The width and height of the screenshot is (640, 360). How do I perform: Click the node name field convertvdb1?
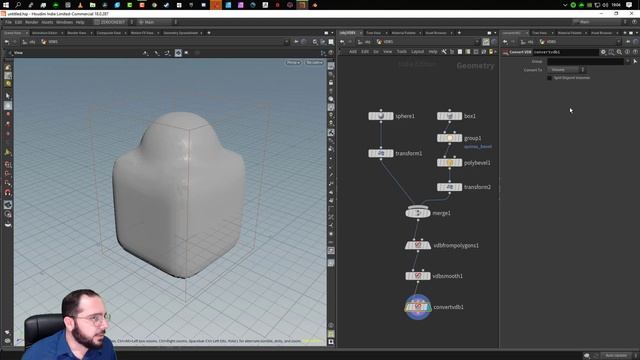[565, 52]
